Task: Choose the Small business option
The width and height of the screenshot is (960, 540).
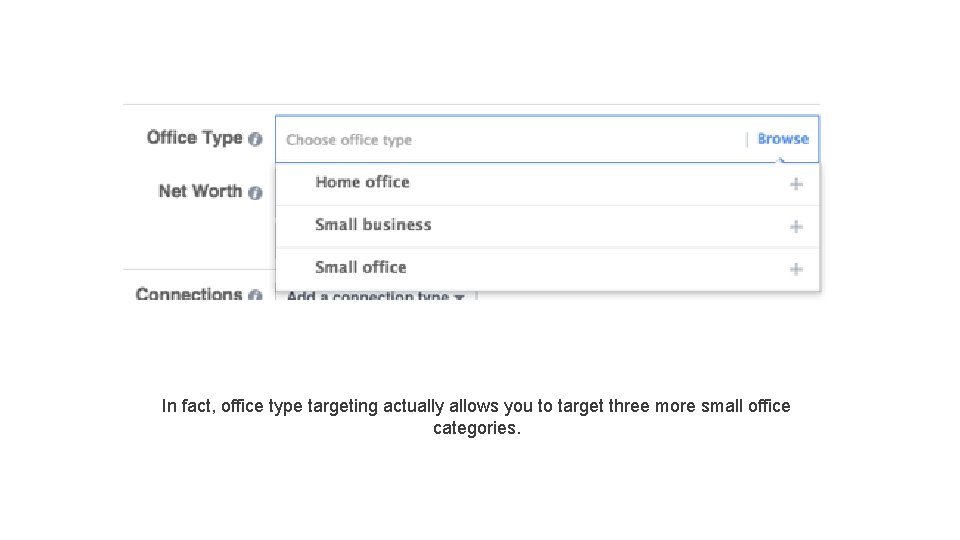Action: pyautogui.click(x=373, y=225)
